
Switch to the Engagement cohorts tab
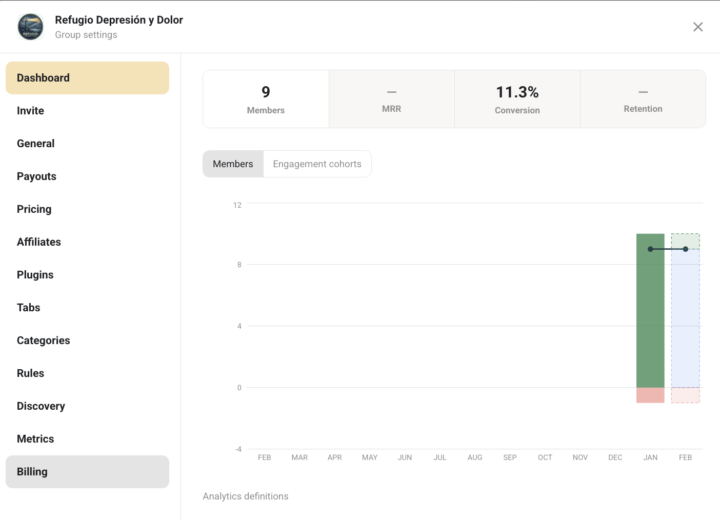(x=317, y=164)
